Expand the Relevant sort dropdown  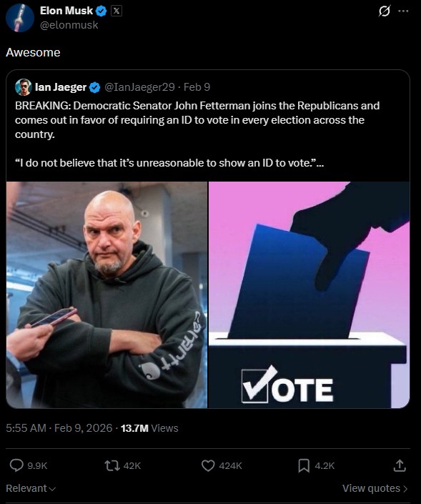click(x=31, y=488)
